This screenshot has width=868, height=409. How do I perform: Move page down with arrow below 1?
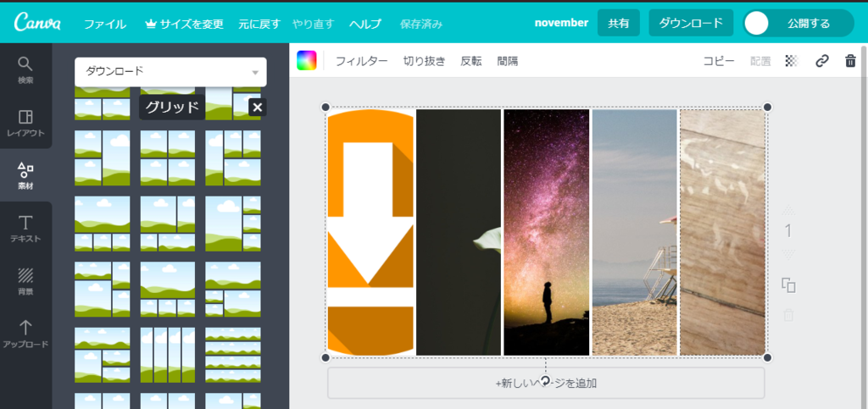[x=788, y=254]
